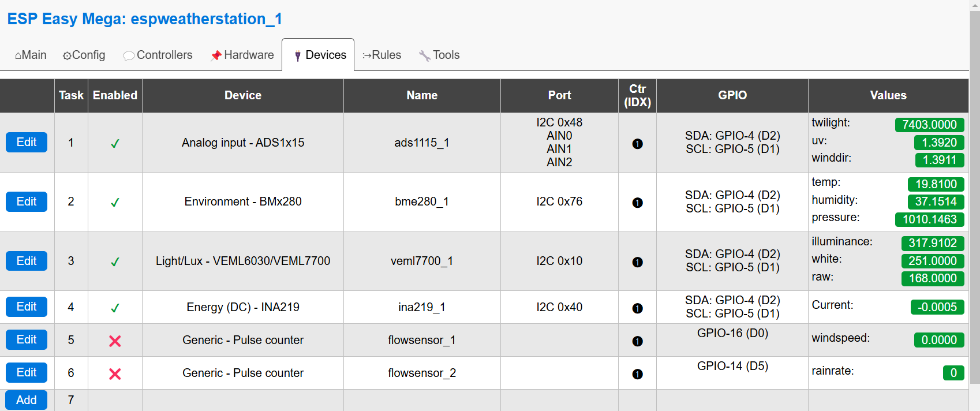The height and width of the screenshot is (411, 980).
Task: Open the Hardware tab
Action: (242, 55)
